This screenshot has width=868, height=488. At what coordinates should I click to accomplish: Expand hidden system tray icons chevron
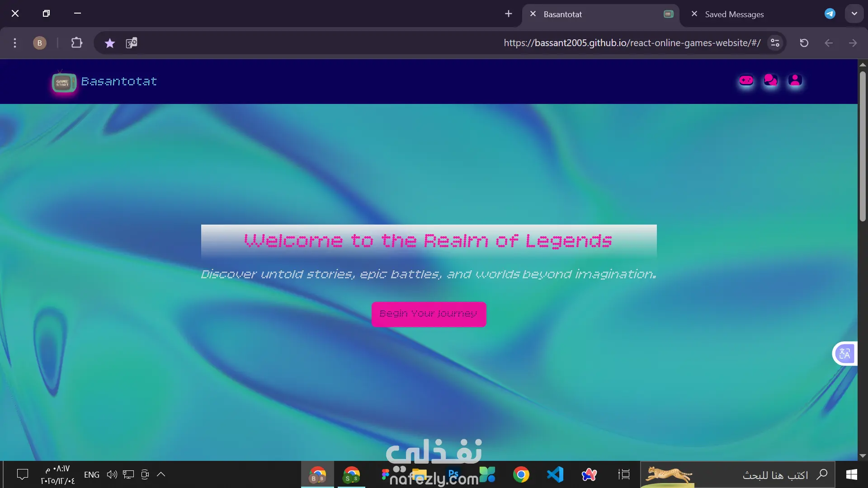tap(161, 474)
